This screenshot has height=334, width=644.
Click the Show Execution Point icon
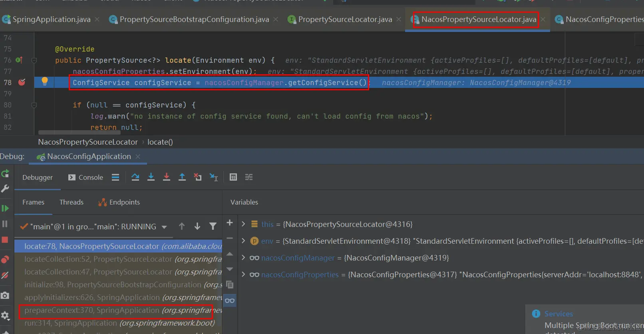coord(115,177)
